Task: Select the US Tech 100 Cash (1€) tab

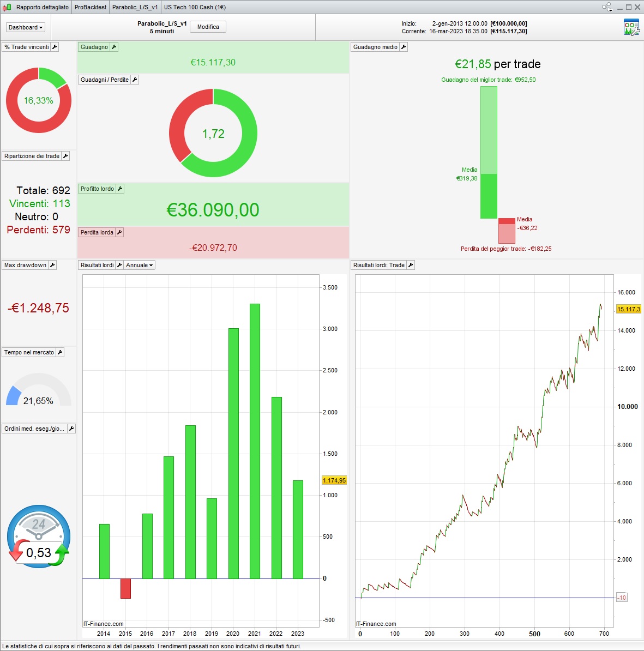Action: pos(195,7)
